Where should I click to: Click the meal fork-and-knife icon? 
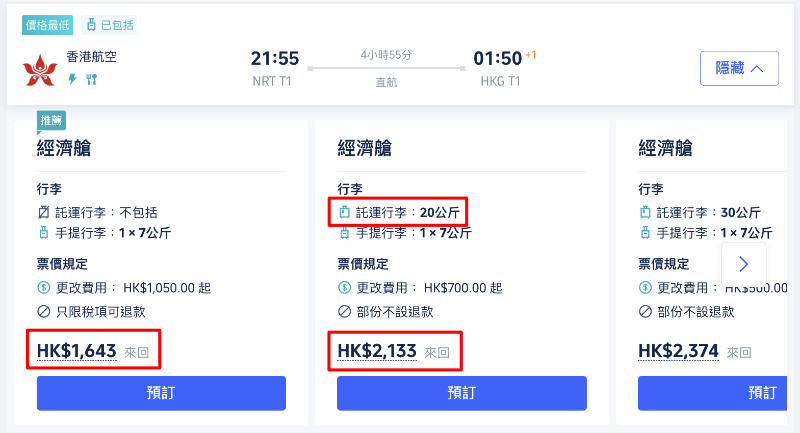(x=91, y=79)
